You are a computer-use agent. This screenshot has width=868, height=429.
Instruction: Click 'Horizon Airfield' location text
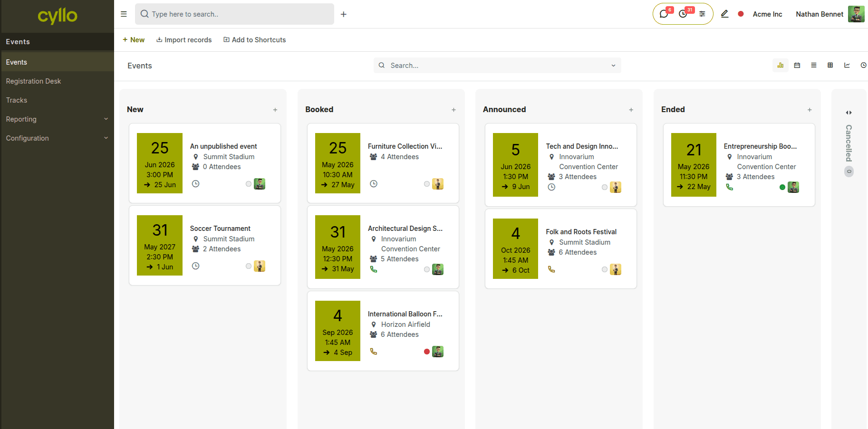(x=405, y=324)
